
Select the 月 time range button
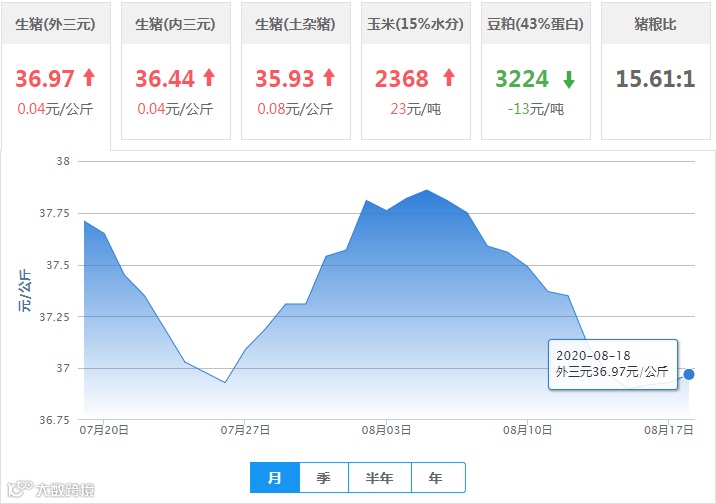point(275,478)
